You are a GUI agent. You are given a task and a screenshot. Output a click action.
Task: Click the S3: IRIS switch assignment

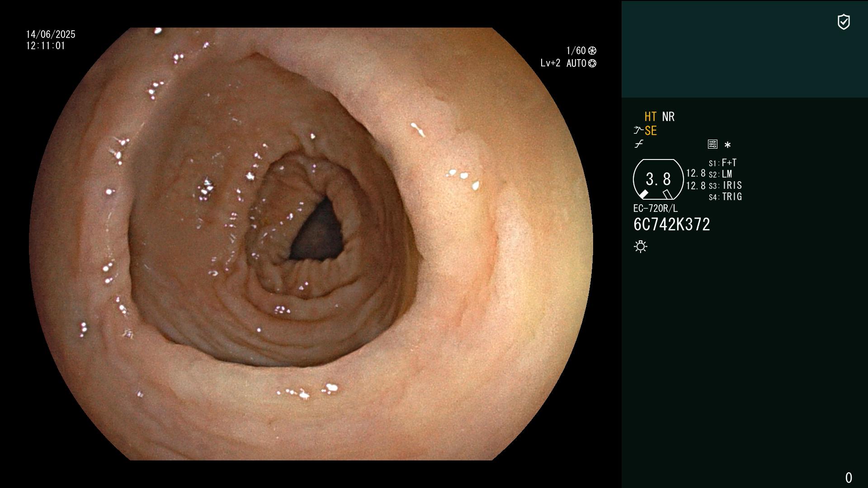tap(725, 186)
